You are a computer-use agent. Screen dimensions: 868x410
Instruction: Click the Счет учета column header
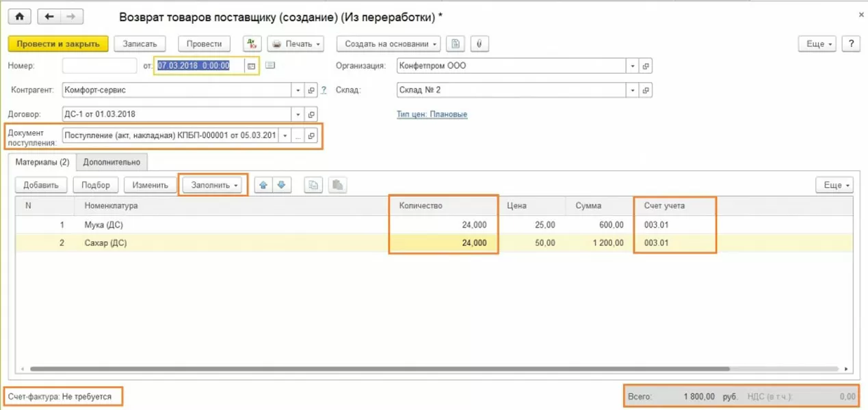(675, 206)
